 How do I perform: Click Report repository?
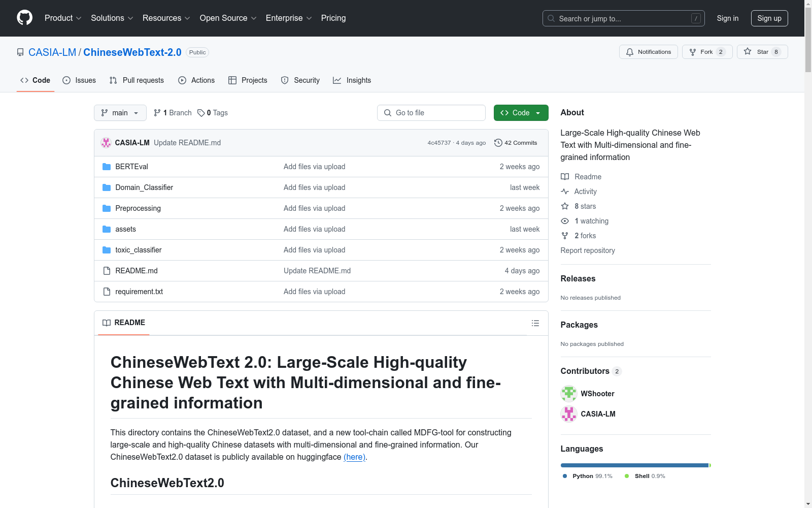[x=588, y=250]
